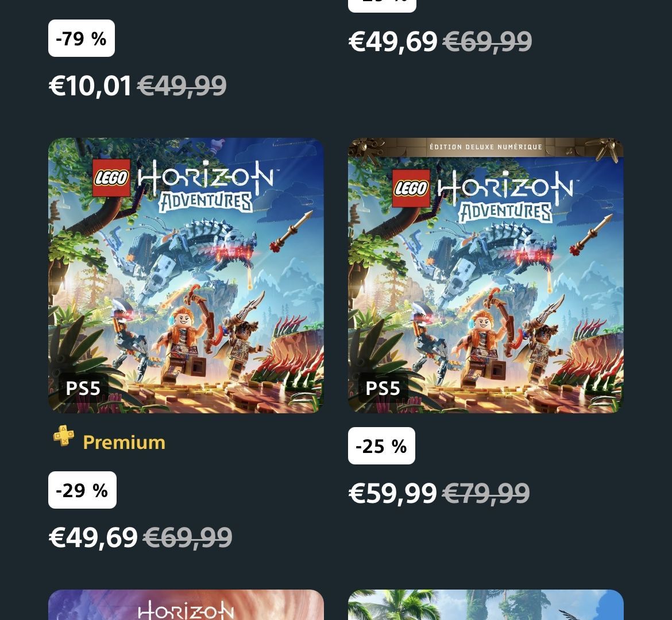Click the Premium label text
The image size is (672, 620).
tap(124, 442)
